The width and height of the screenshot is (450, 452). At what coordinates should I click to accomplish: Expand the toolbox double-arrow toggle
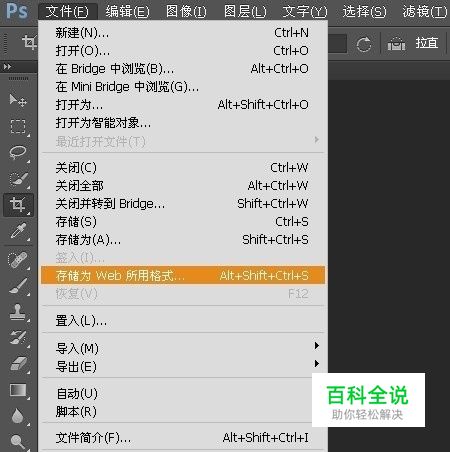coord(7,66)
